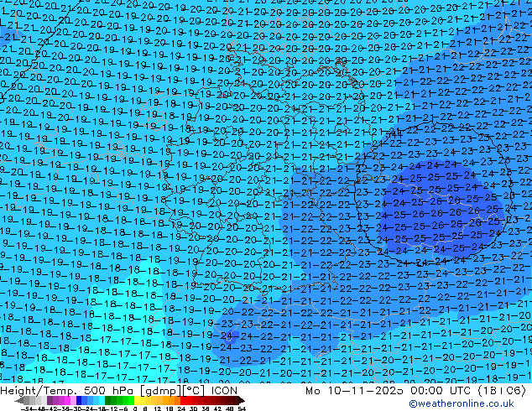Click the yellow swatch in the temperature legend
This screenshot has height=411, width=532.
pyautogui.click(x=137, y=400)
